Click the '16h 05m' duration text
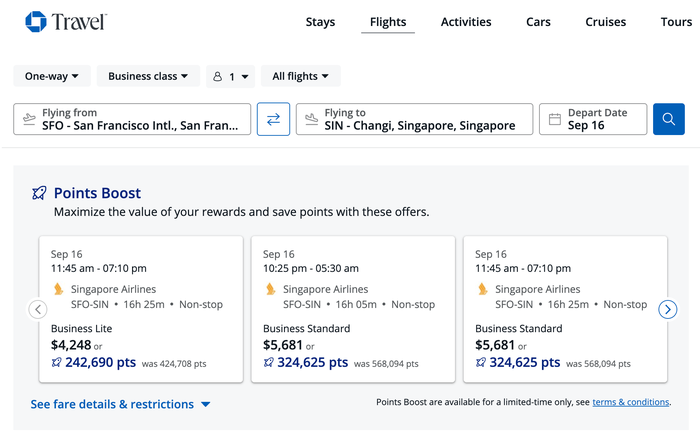This screenshot has width=700, height=434. pos(356,305)
